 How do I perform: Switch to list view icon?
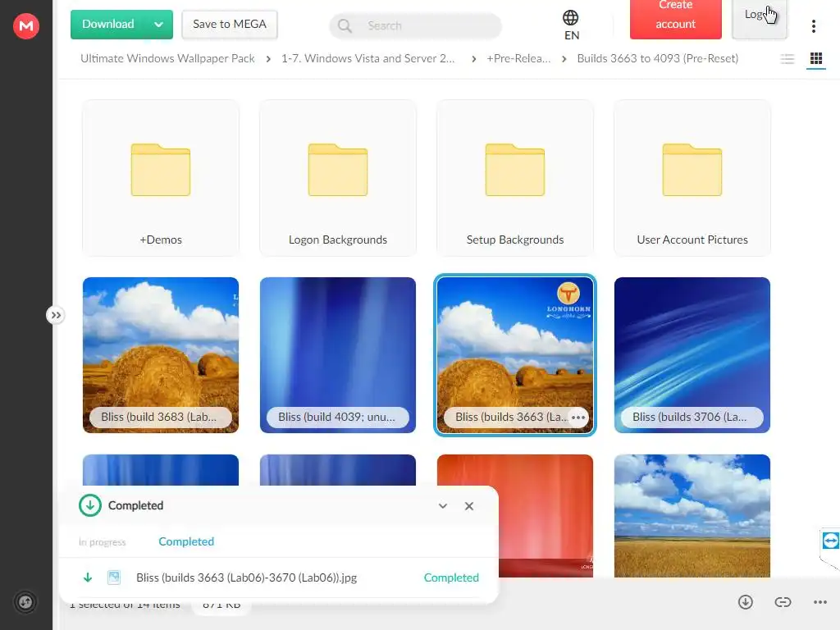(787, 58)
